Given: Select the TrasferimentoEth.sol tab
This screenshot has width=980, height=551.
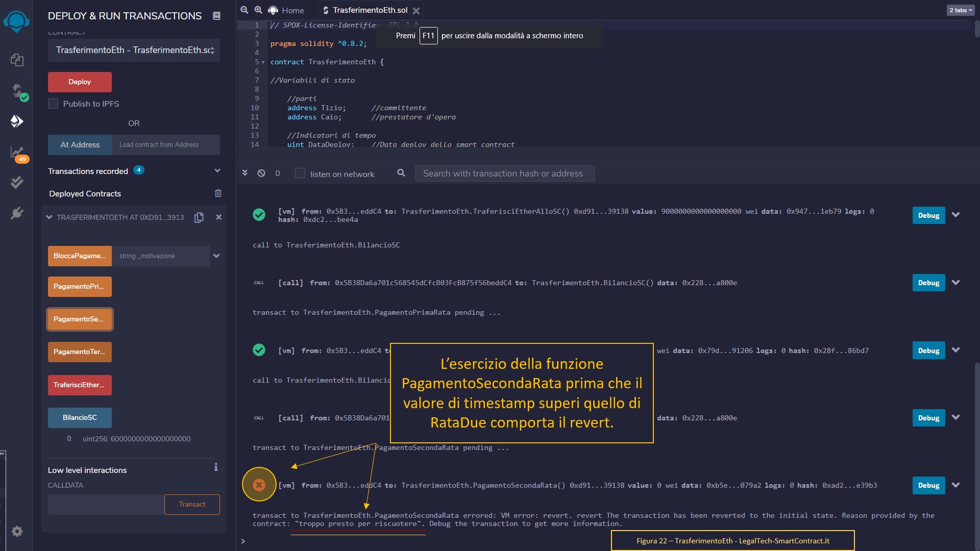Looking at the screenshot, I should click(x=370, y=10).
